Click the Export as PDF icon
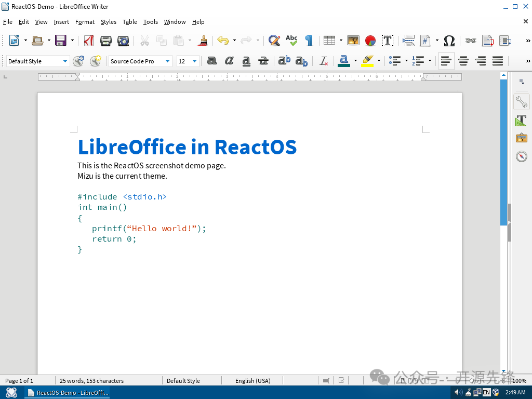Viewport: 532px width, 399px height. pos(89,41)
